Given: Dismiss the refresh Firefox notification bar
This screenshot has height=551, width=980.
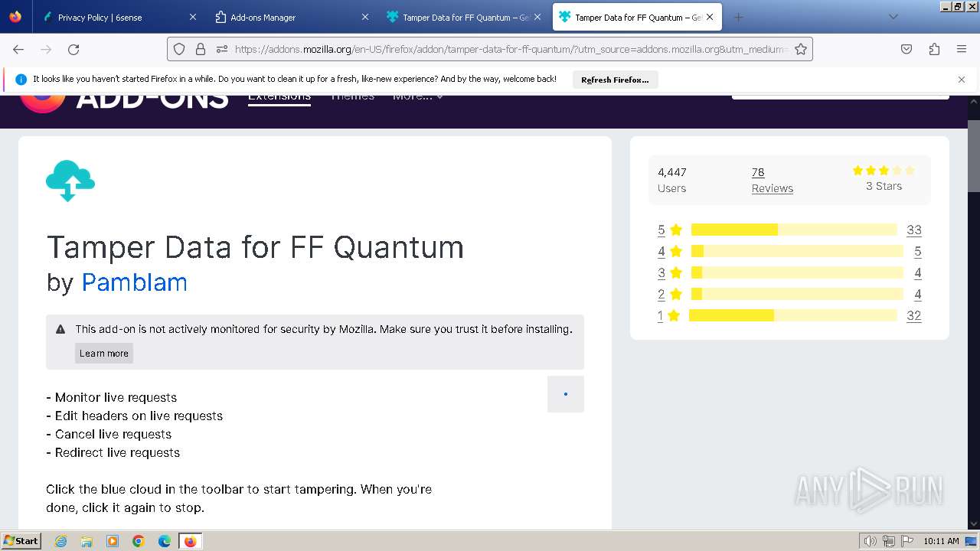Looking at the screenshot, I should (962, 80).
